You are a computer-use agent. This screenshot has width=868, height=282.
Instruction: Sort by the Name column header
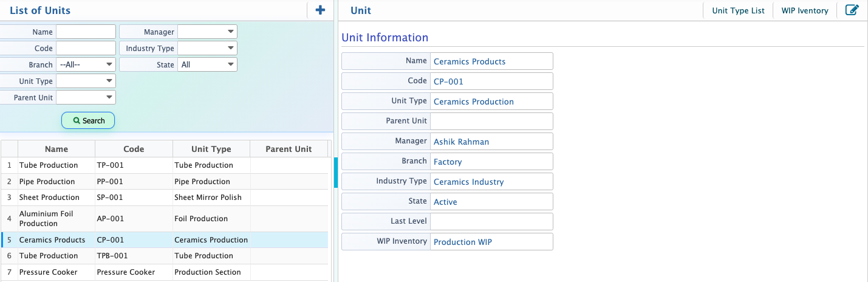pos(56,149)
